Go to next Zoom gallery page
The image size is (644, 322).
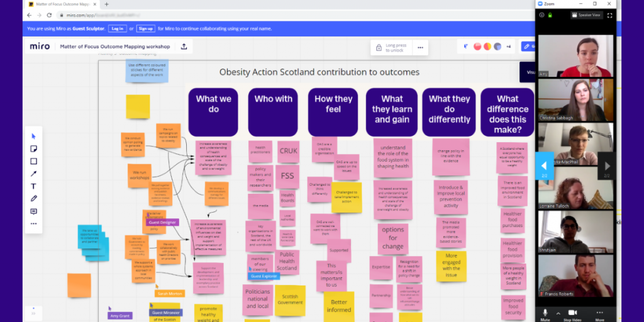point(607,166)
